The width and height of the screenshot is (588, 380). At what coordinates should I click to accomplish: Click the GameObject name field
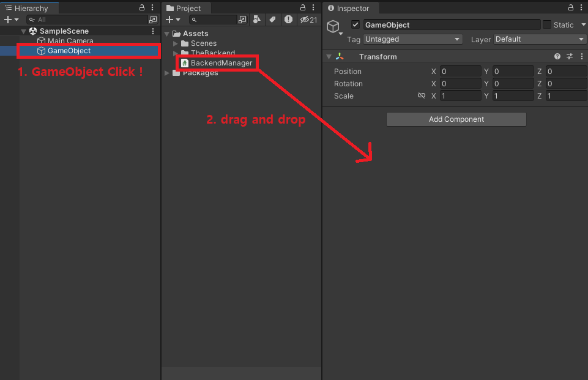pyautogui.click(x=452, y=24)
